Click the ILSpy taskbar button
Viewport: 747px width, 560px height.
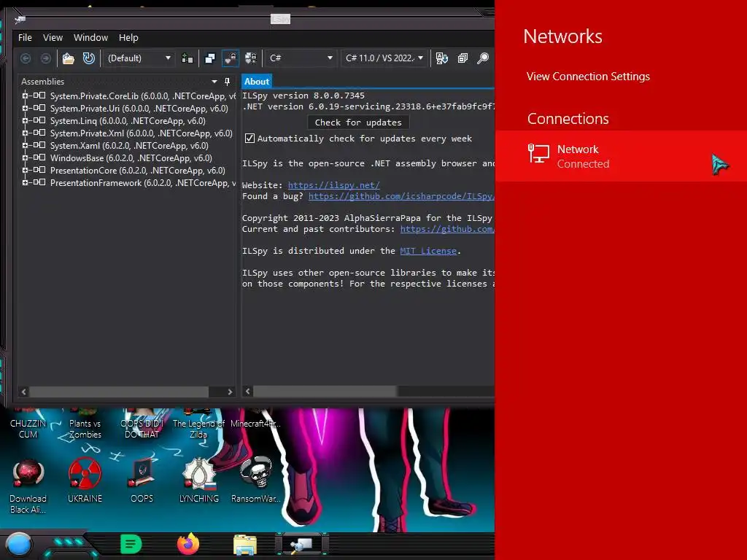tap(302, 545)
